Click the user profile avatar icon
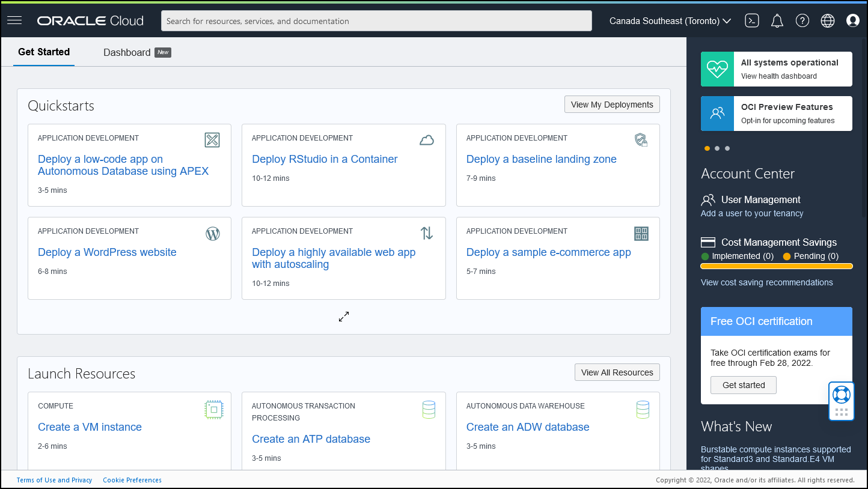 click(853, 20)
